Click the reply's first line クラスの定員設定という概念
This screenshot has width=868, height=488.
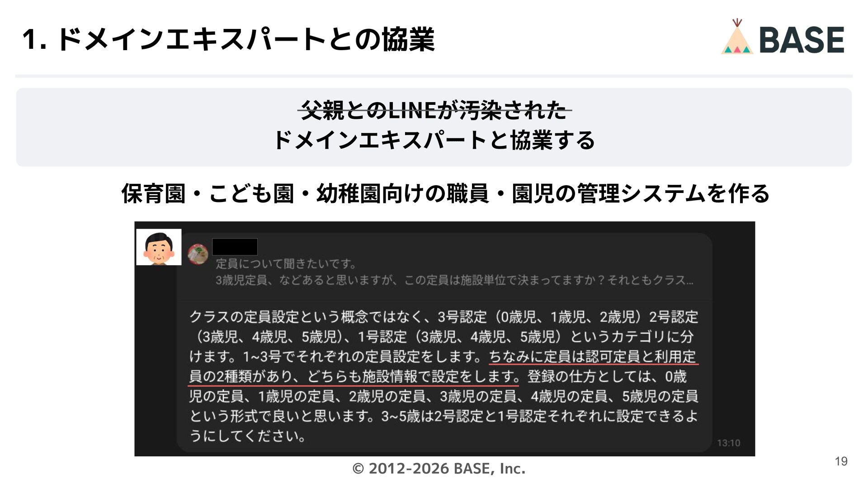443,317
